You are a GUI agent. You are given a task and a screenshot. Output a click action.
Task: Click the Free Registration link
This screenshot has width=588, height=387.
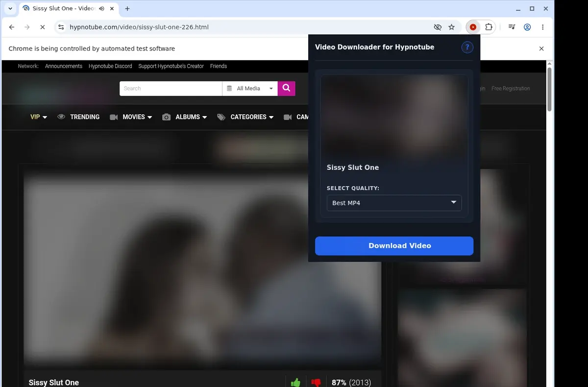[511, 89]
